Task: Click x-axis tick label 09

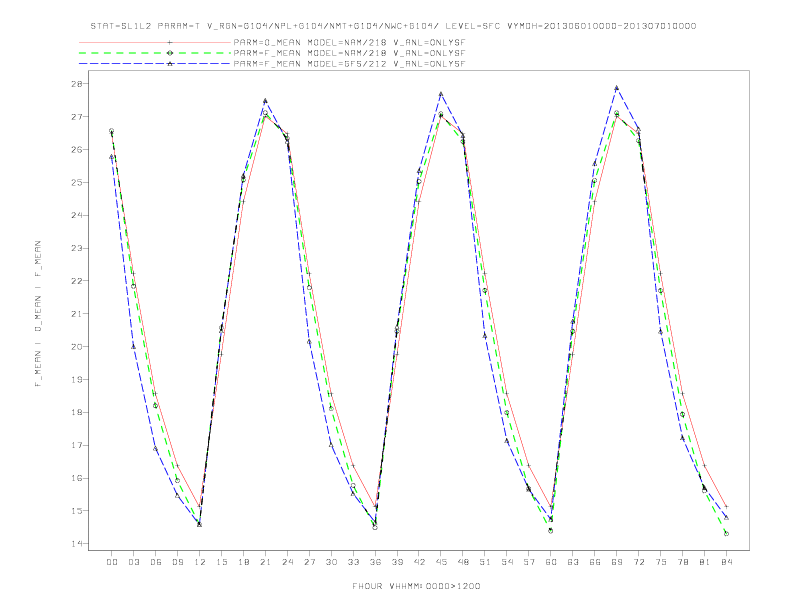Action: 178,562
